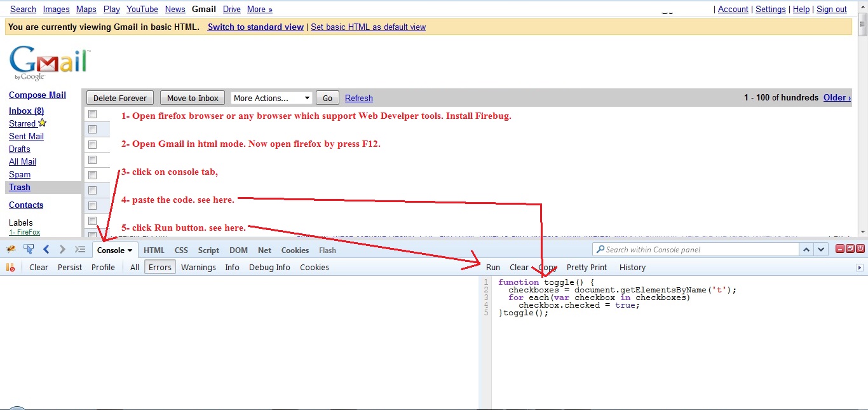This screenshot has height=410, width=868.
Task: Clear the command editor code
Action: click(519, 268)
